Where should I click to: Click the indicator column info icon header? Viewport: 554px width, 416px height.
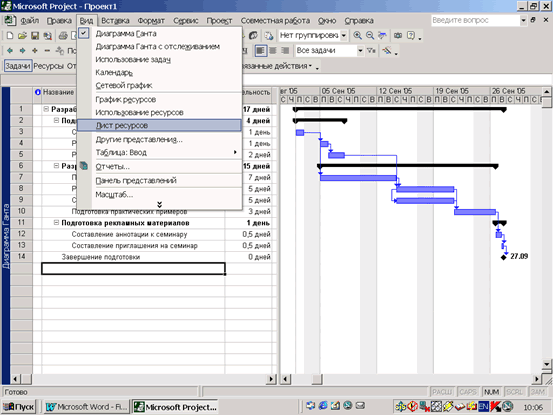click(x=37, y=92)
